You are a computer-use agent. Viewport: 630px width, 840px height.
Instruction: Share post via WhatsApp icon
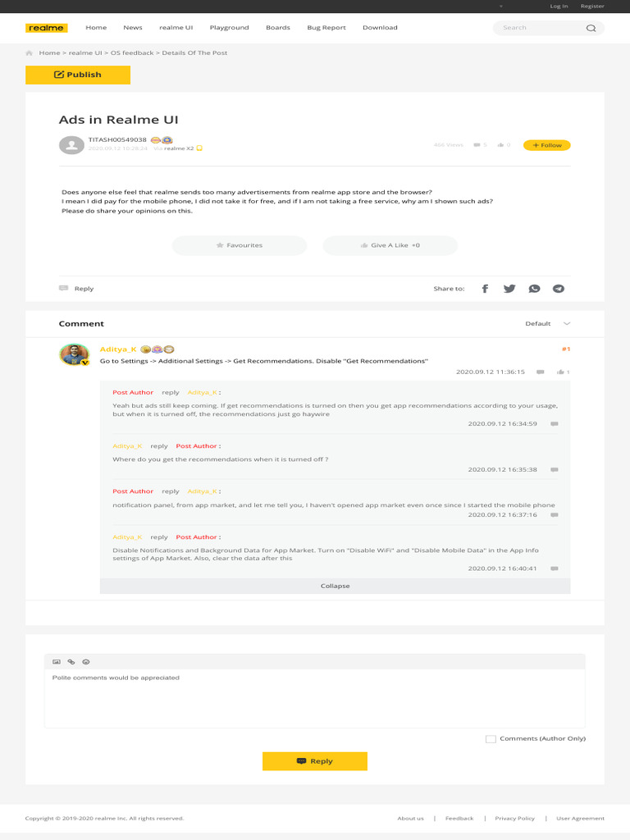click(535, 289)
